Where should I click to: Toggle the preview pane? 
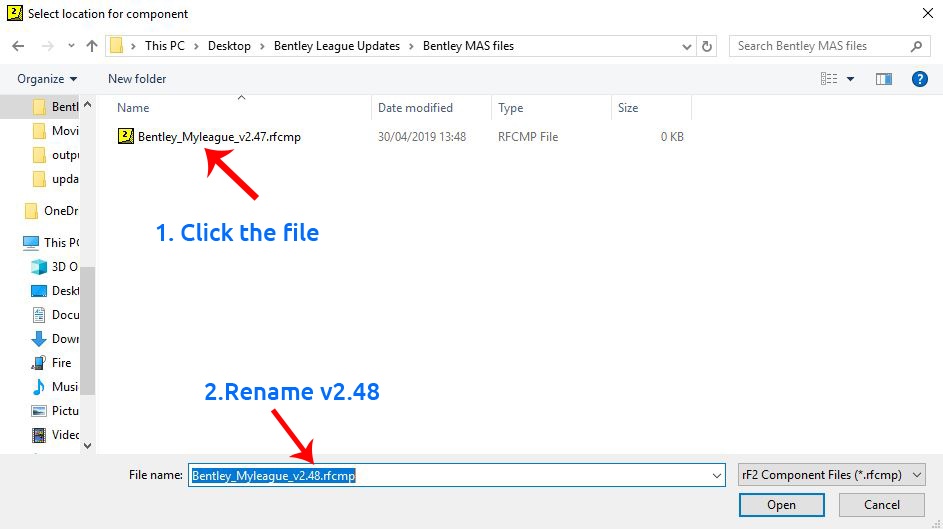click(883, 79)
